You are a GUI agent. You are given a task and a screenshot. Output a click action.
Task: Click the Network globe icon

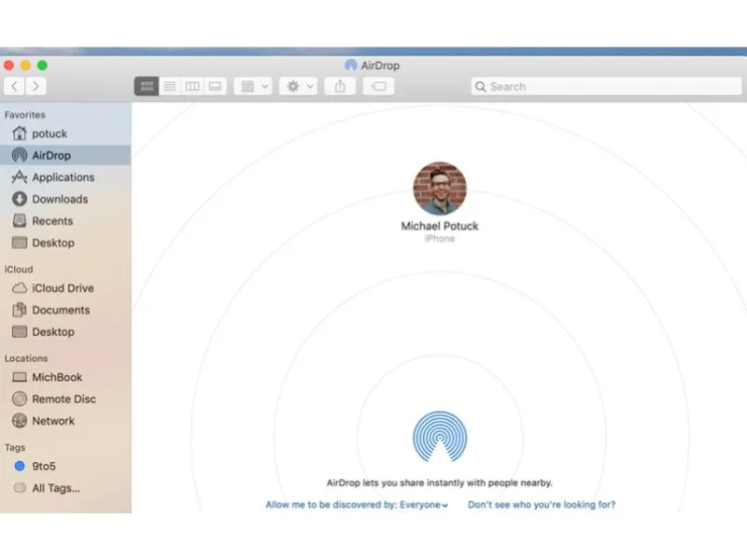click(x=20, y=421)
